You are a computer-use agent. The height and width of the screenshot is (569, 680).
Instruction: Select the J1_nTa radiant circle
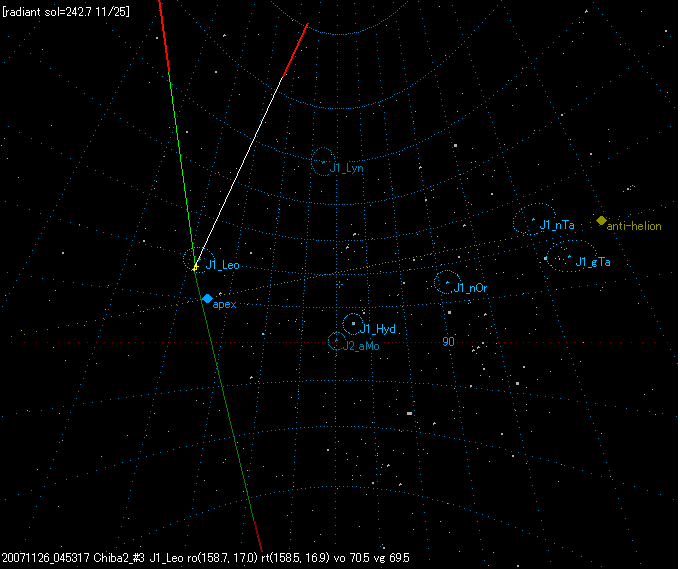tap(534, 219)
